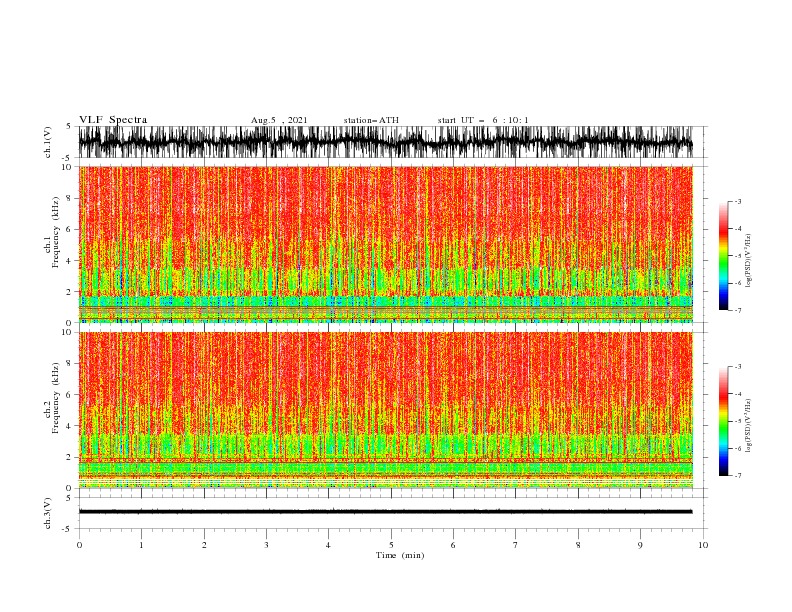Click the "station=ATH" label
The height and width of the screenshot is (612, 792).
pyautogui.click(x=371, y=120)
